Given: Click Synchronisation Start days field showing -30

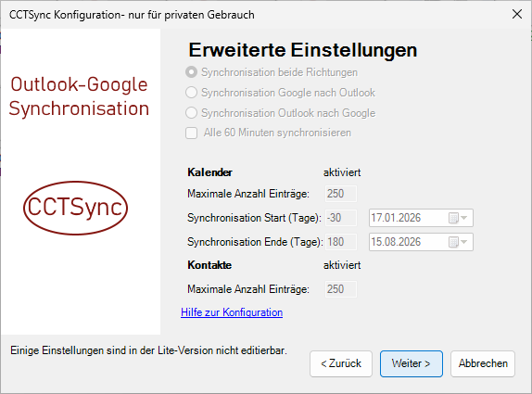Looking at the screenshot, I should (x=341, y=218).
